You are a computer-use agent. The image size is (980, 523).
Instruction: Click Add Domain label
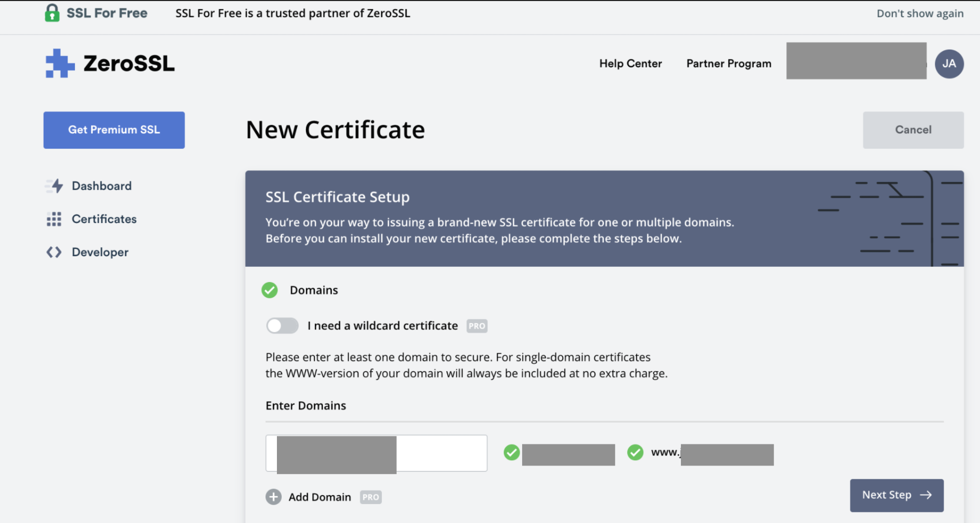point(320,497)
